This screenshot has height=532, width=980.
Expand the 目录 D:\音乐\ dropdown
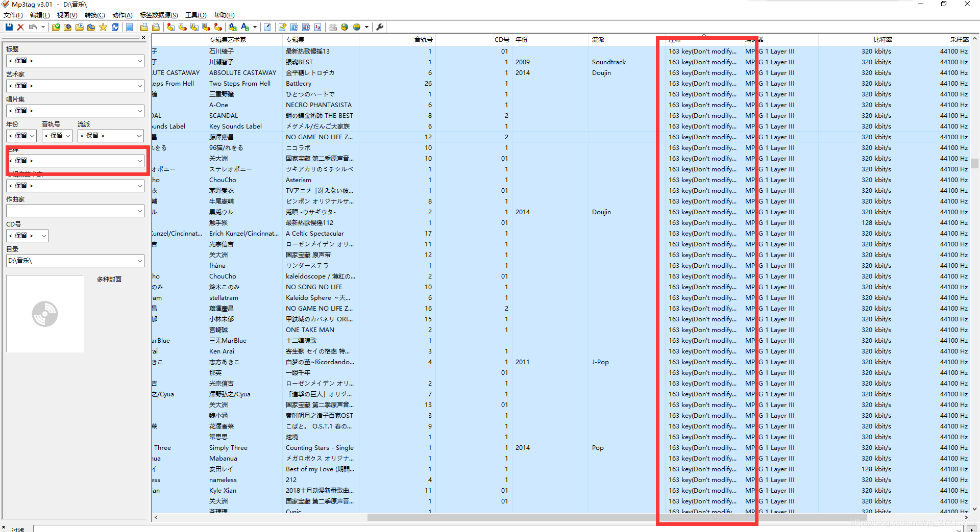pyautogui.click(x=139, y=261)
